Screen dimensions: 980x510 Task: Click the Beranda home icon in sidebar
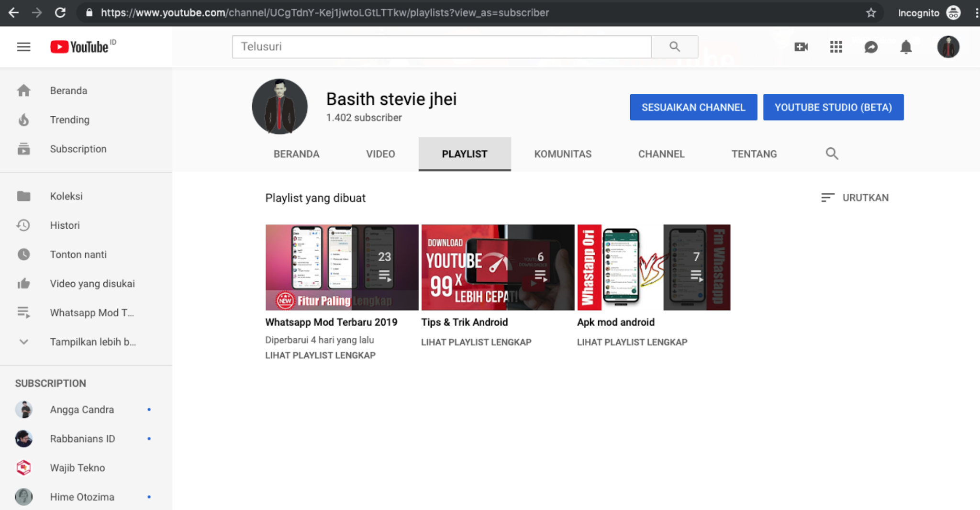click(23, 90)
